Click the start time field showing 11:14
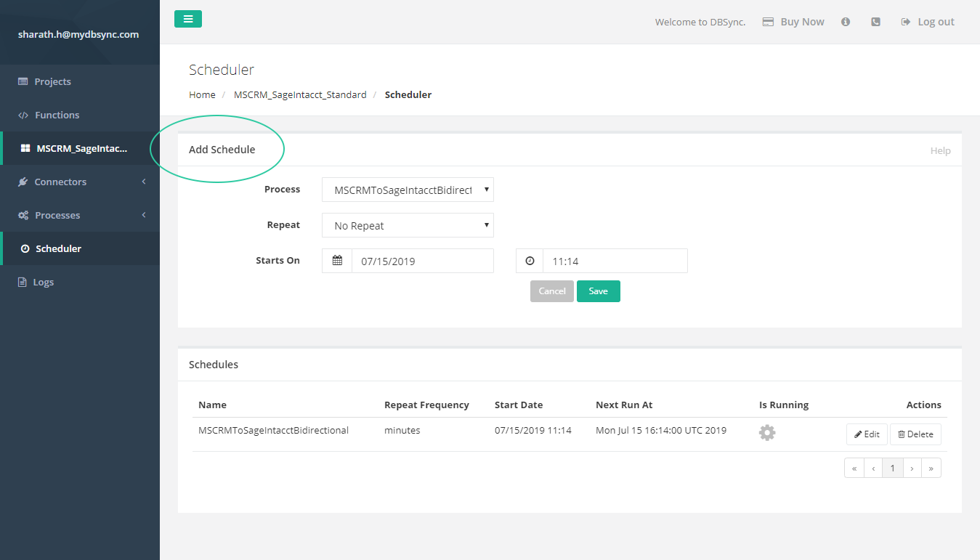 tap(615, 261)
